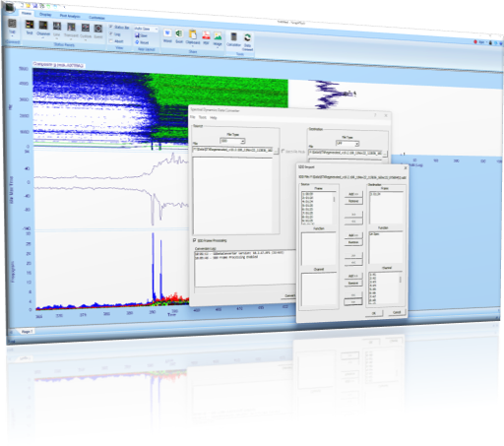Open the Post Analysis ribbon tab
Image resolution: width=504 pixels, height=446 pixels.
(70, 16)
